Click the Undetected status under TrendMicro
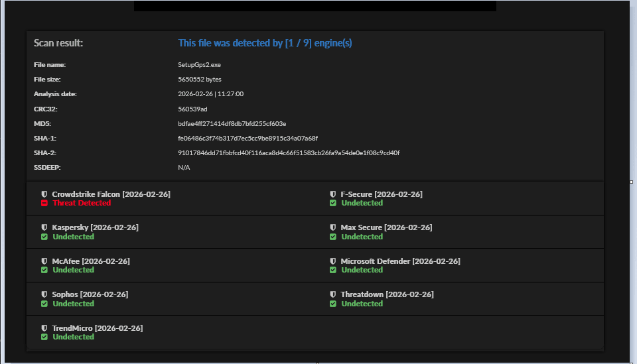The height and width of the screenshot is (364, 637). pyautogui.click(x=74, y=337)
